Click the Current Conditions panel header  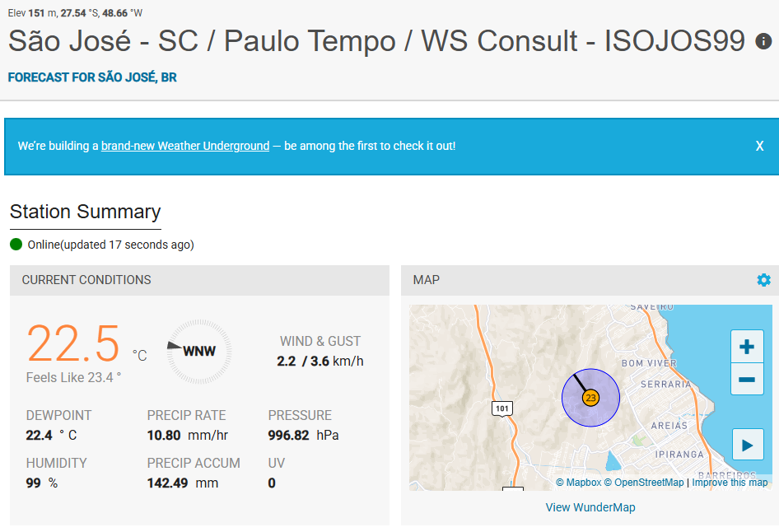pyautogui.click(x=86, y=280)
